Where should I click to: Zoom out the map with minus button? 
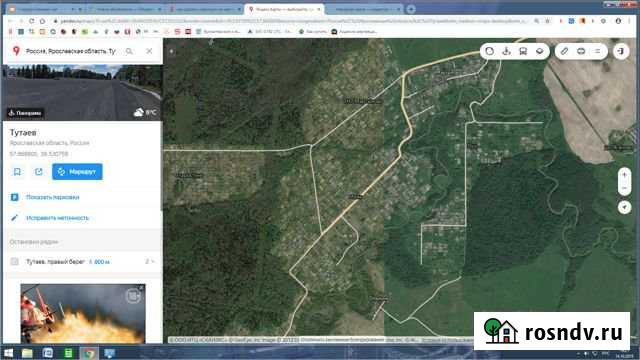tap(624, 188)
